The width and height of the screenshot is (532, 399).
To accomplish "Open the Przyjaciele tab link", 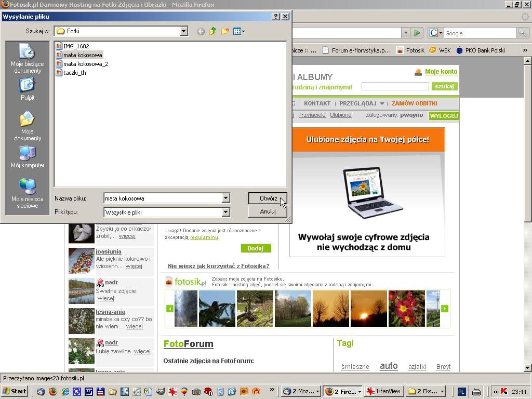I will click(312, 115).
